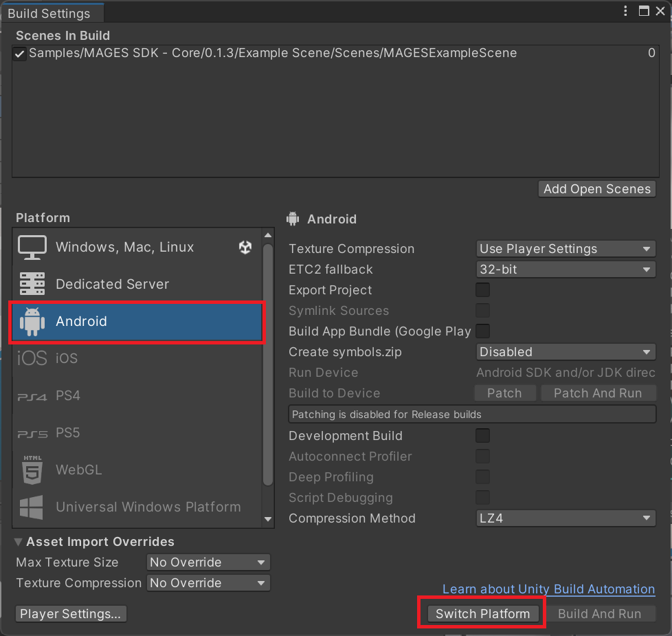Open the kebab menu in the title bar
Image resolution: width=672 pixels, height=636 pixels.
[625, 11]
